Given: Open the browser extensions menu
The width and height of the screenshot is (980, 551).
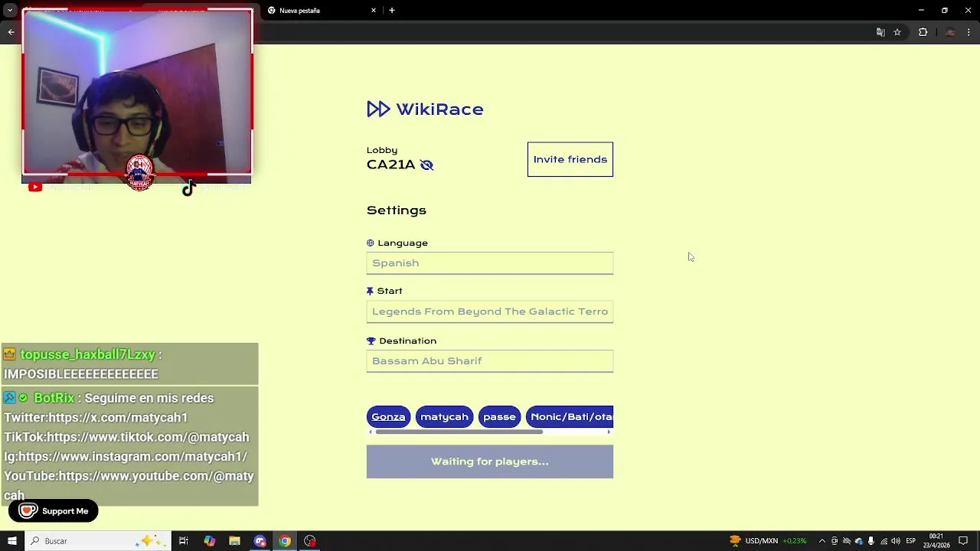Looking at the screenshot, I should point(923,32).
